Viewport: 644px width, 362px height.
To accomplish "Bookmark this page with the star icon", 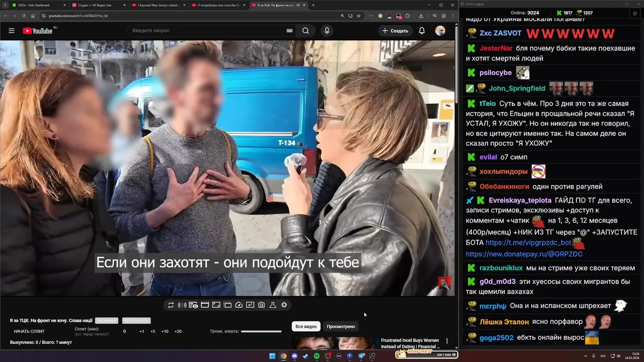I will click(359, 16).
